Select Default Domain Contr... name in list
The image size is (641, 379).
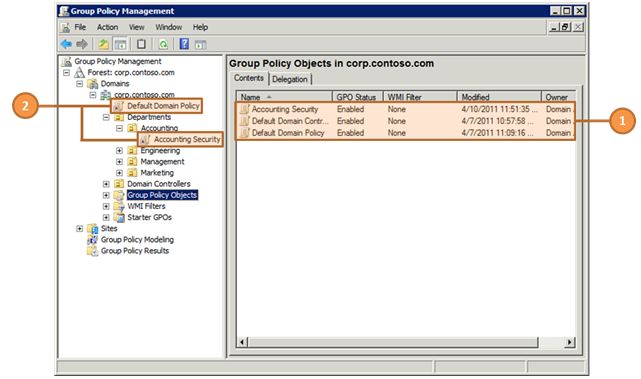click(x=290, y=121)
